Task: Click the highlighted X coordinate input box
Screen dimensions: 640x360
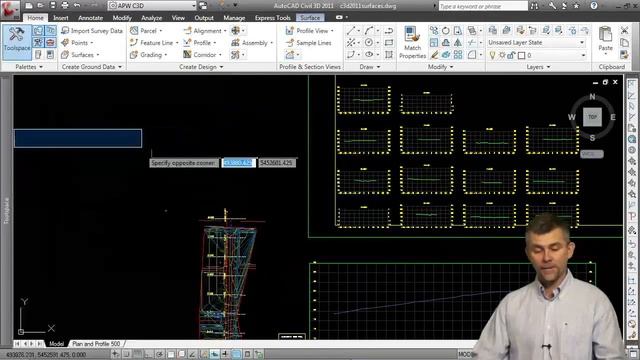Action: click(239, 163)
